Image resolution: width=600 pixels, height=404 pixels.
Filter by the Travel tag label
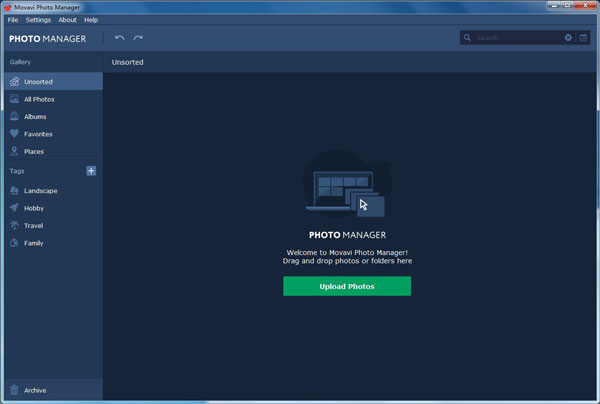(33, 226)
